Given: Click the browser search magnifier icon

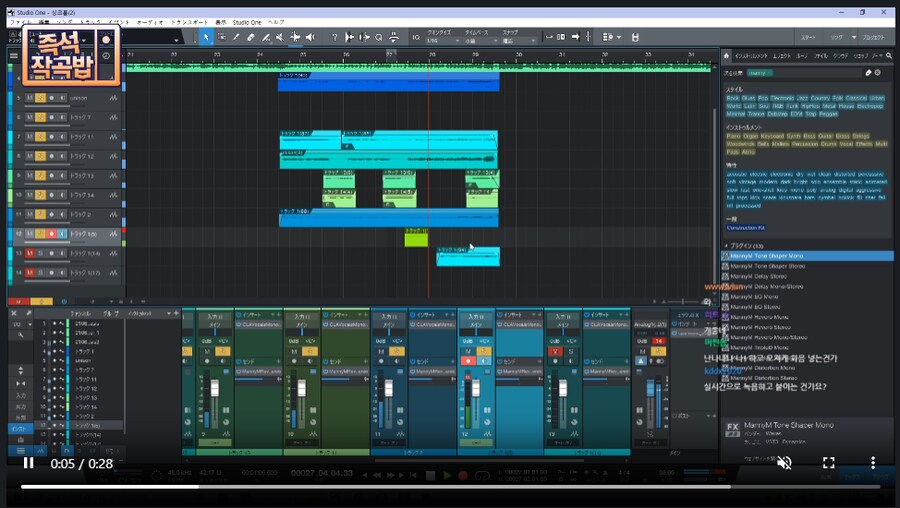Looking at the screenshot, I should pyautogui.click(x=889, y=56).
